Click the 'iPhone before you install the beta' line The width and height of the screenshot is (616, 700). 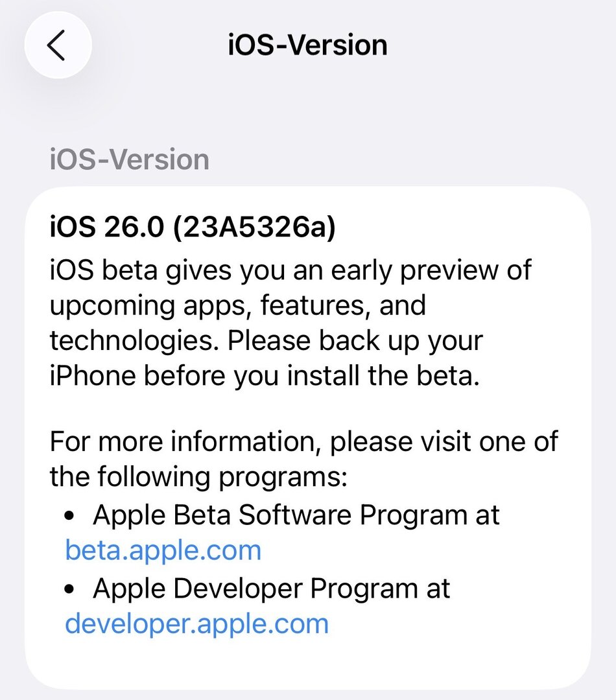tap(265, 377)
